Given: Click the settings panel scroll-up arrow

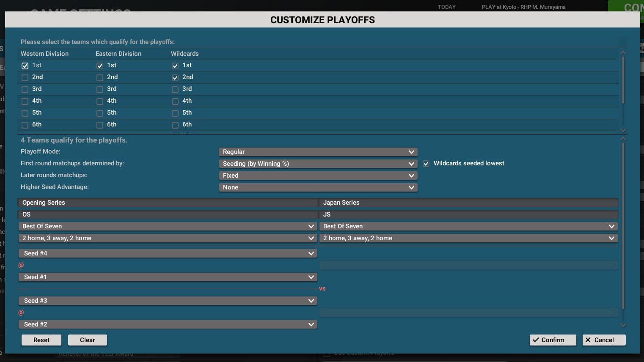Looking at the screenshot, I should click(623, 139).
